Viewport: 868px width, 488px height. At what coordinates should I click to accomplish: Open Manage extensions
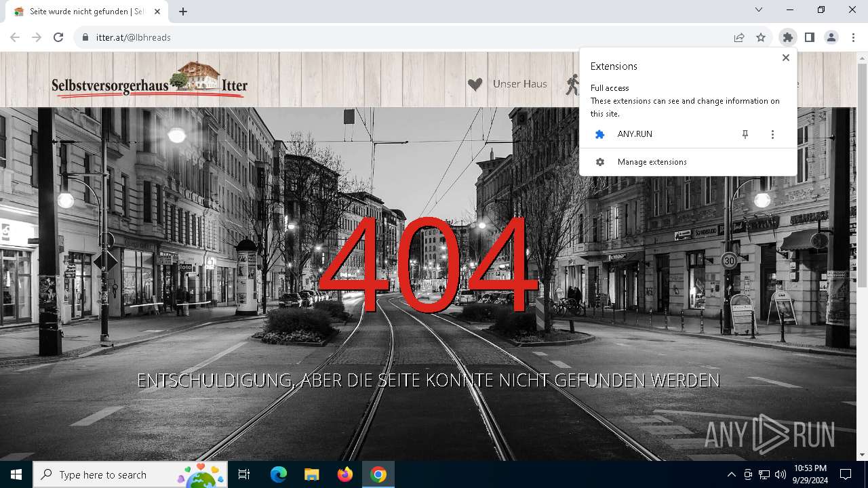[688, 162]
